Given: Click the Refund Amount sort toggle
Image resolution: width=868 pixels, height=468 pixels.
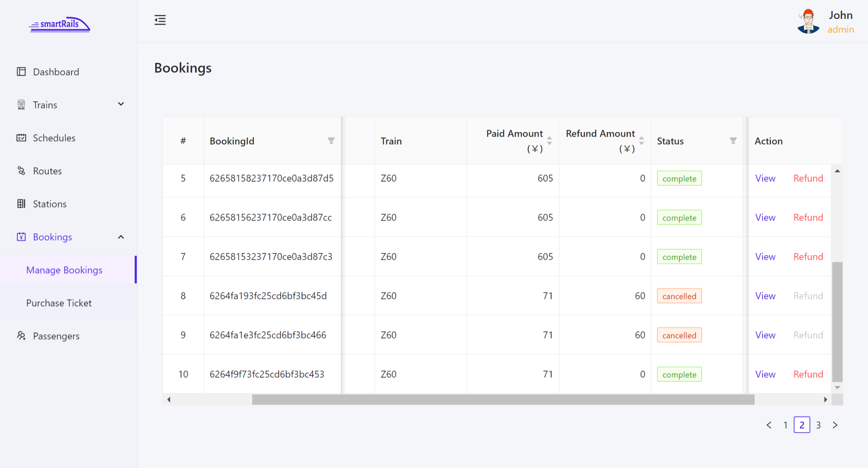Looking at the screenshot, I should (642, 141).
